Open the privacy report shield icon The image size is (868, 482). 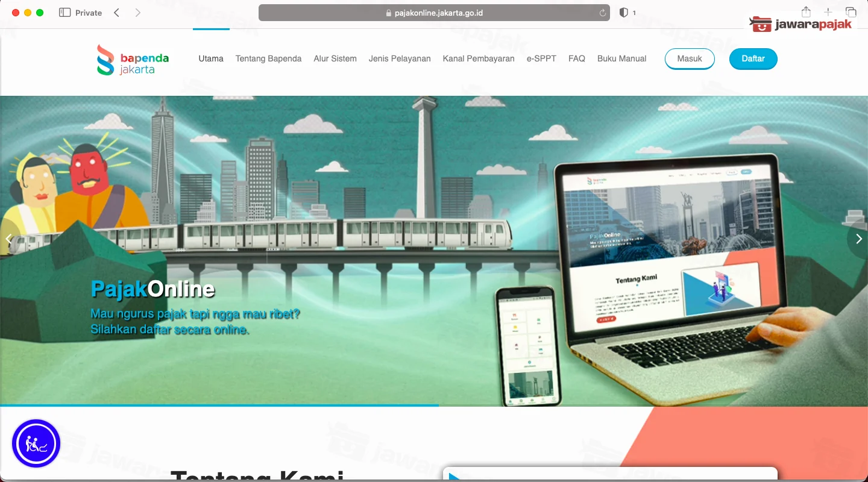click(x=624, y=13)
